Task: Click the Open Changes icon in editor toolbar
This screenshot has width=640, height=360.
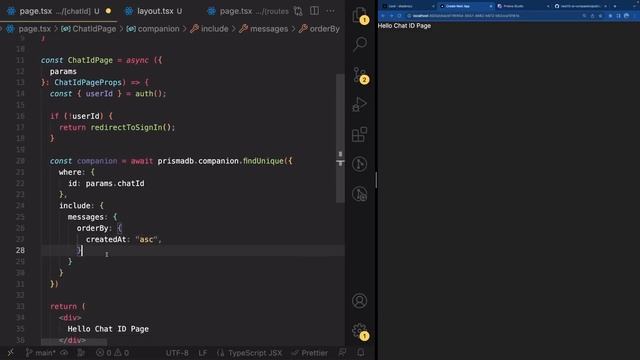Action: click(298, 11)
